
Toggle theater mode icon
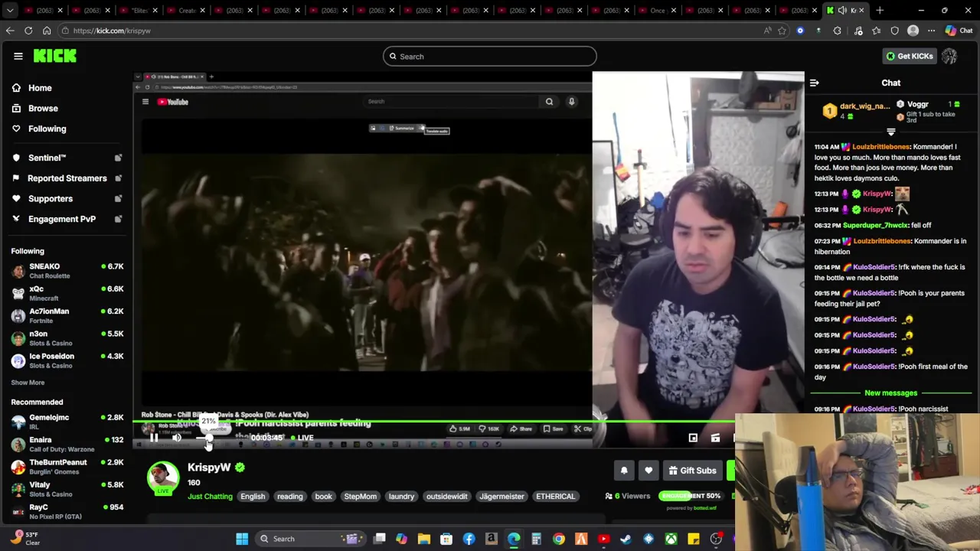click(715, 438)
